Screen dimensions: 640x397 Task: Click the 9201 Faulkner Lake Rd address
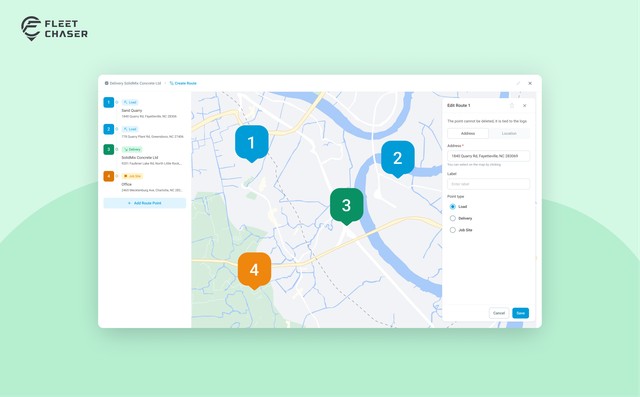click(x=151, y=163)
